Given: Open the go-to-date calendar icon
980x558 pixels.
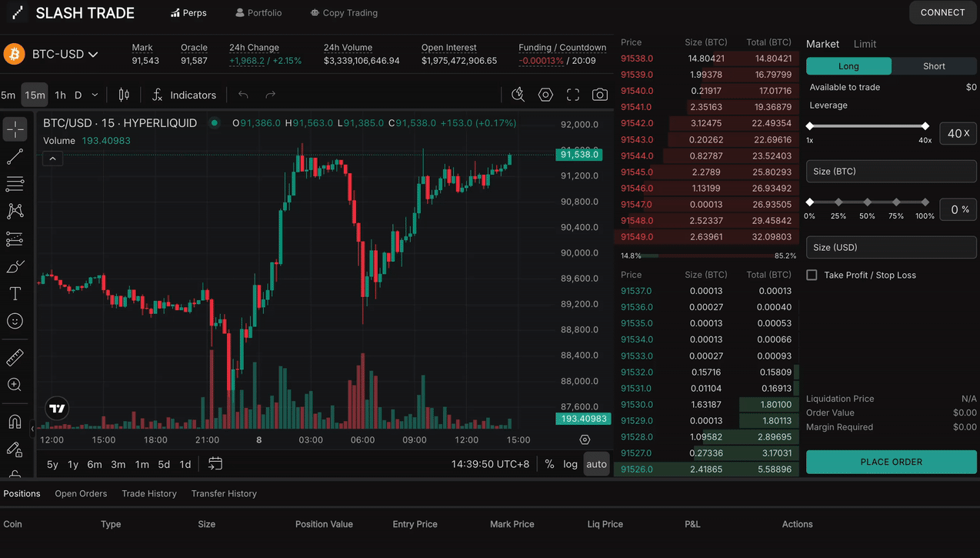Looking at the screenshot, I should tap(215, 463).
